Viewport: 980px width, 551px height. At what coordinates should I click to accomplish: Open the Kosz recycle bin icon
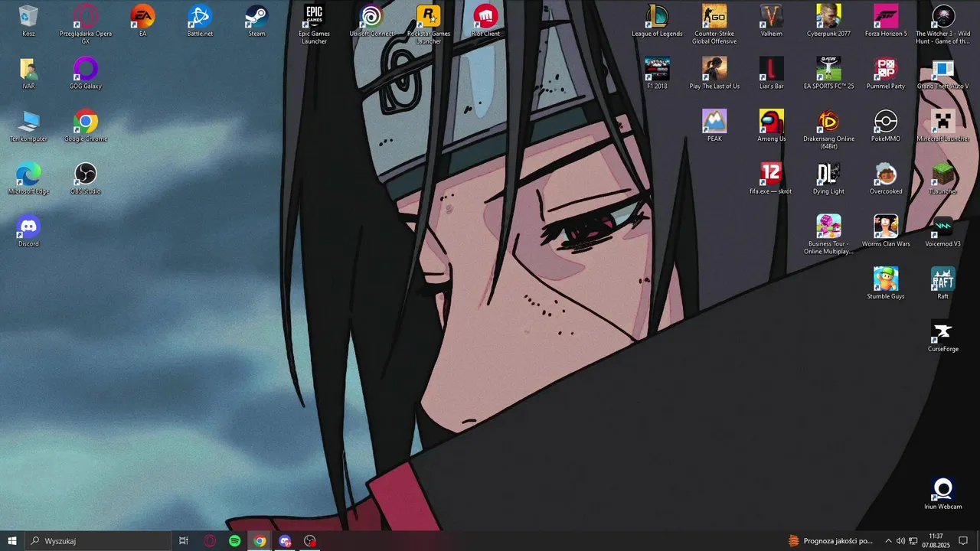coord(28,21)
